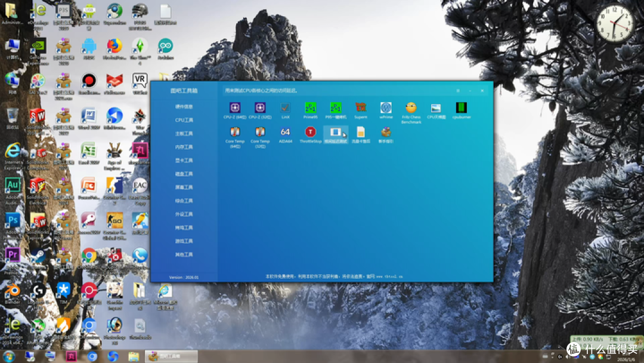This screenshot has height=363, width=644.
Task: Open the toolbox menu button in title bar
Action: [x=458, y=90]
